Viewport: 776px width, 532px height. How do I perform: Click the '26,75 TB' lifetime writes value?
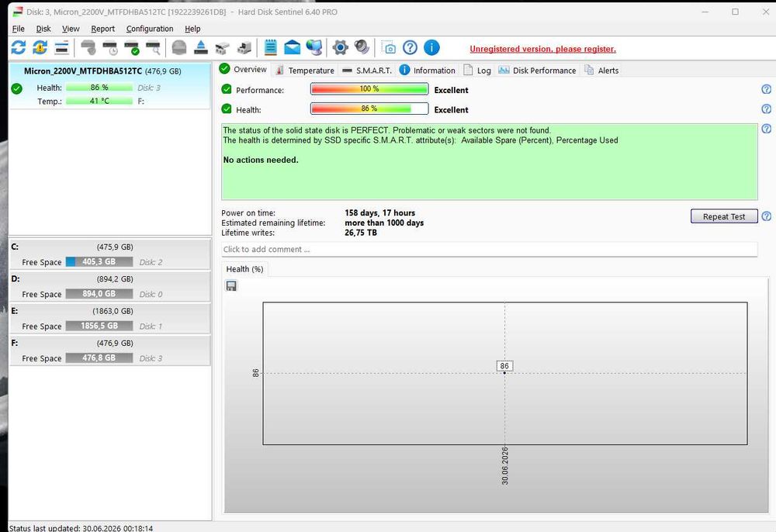point(361,233)
